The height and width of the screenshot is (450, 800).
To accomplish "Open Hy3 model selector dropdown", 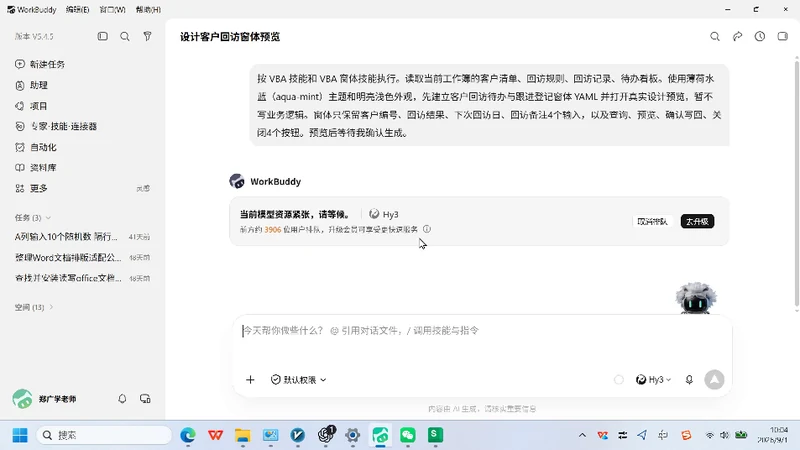I will coord(654,380).
